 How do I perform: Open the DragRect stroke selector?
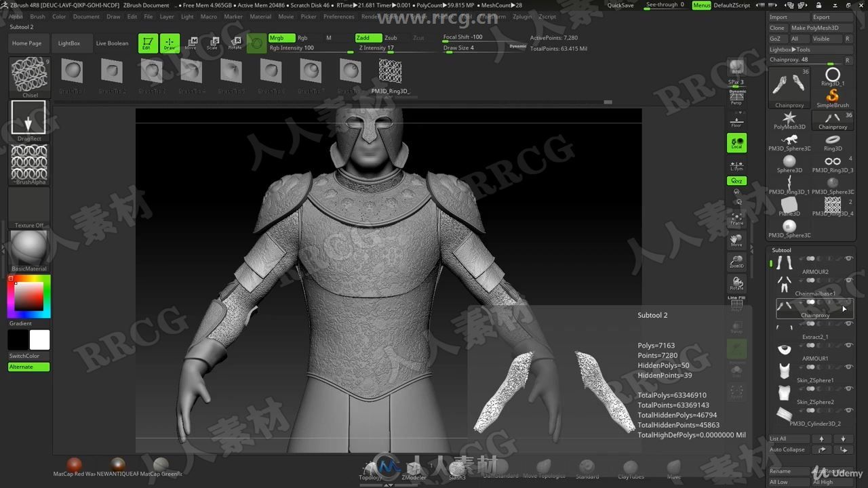[29, 120]
